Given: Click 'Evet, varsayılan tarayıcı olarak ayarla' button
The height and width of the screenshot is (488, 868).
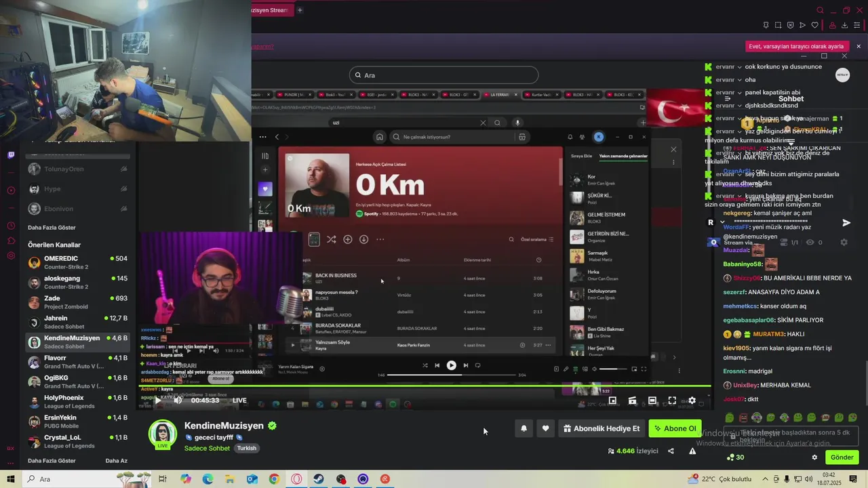Looking at the screenshot, I should point(796,46).
